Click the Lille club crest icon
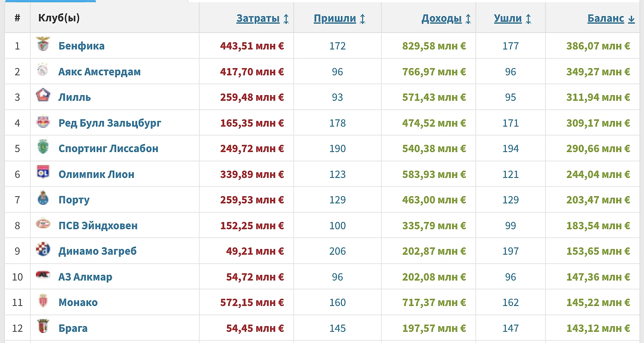 coord(43,95)
